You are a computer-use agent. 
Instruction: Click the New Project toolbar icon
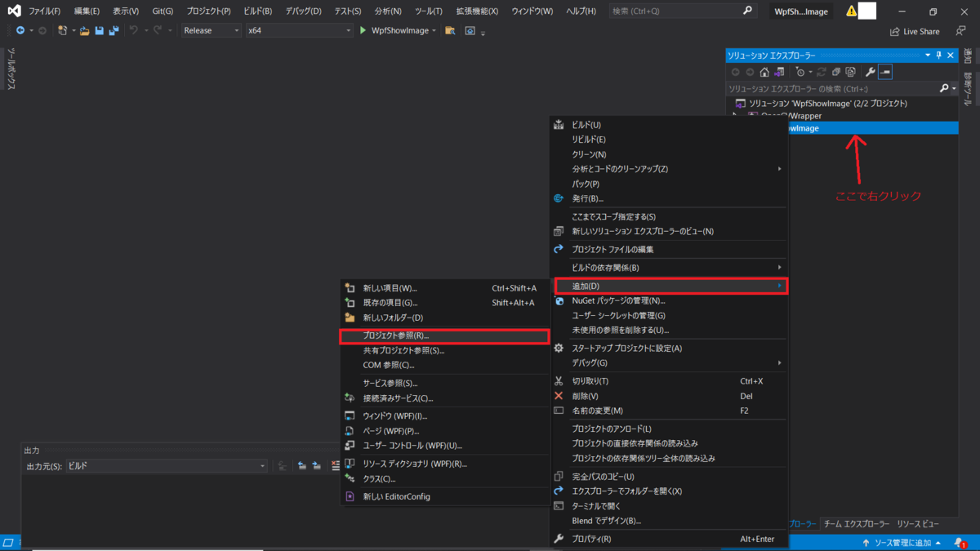[x=62, y=30]
